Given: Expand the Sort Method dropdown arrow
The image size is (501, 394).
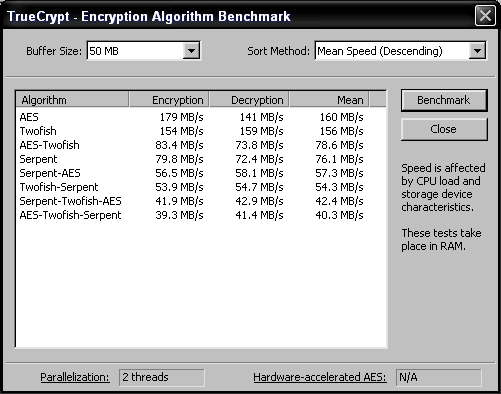Looking at the screenshot, I should [477, 51].
